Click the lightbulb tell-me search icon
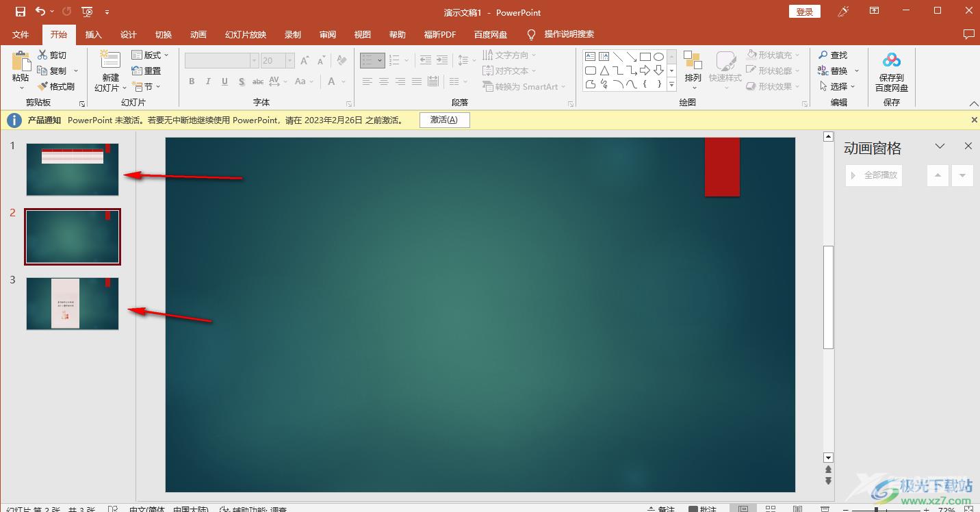The height and width of the screenshot is (512, 980). (x=531, y=34)
